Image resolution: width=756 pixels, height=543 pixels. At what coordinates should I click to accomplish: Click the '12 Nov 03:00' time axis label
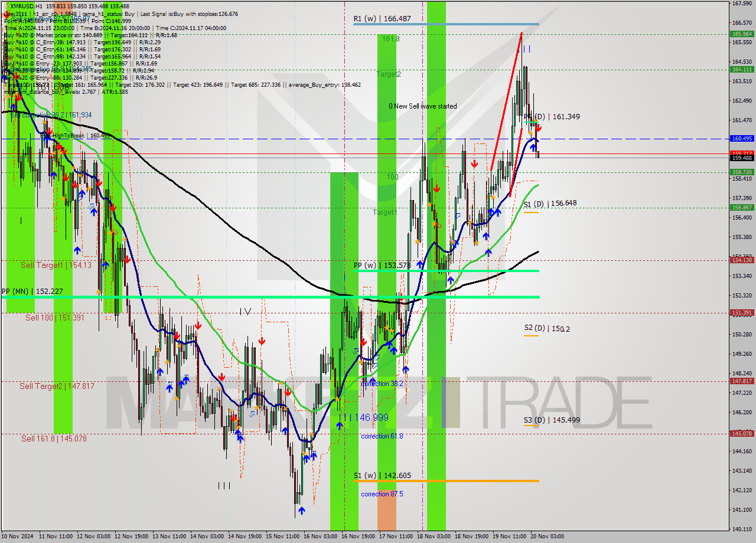point(93,537)
